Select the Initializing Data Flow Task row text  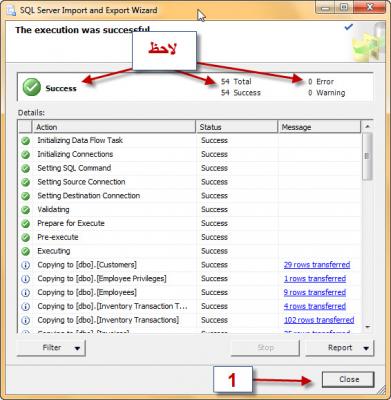click(x=80, y=140)
